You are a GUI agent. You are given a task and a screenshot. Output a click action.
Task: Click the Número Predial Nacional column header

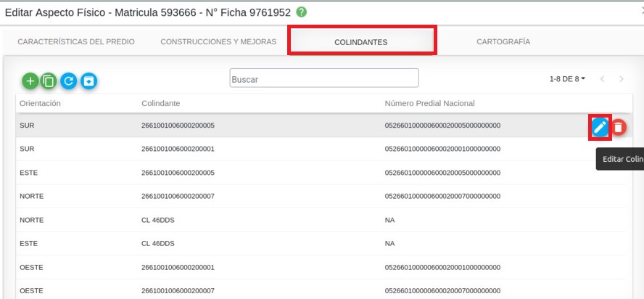(x=429, y=103)
